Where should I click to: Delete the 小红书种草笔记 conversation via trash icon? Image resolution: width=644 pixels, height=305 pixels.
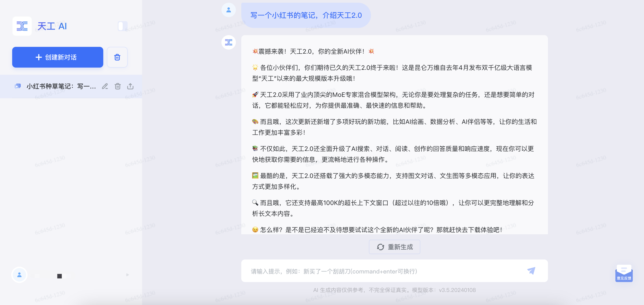(117, 86)
